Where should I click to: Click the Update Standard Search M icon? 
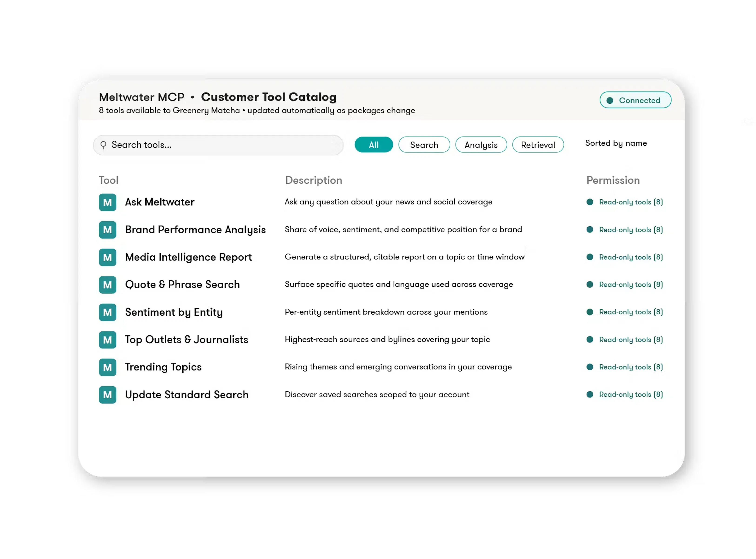click(x=108, y=395)
